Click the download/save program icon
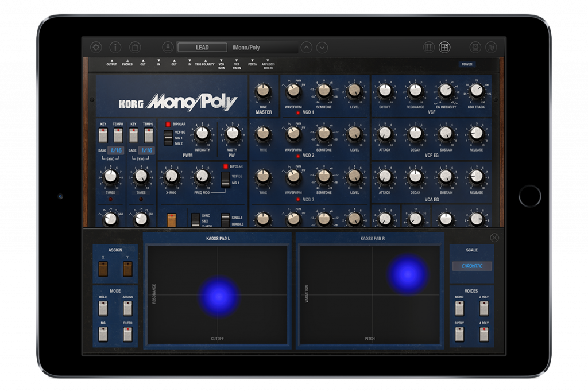The image size is (588, 392). coord(168,47)
